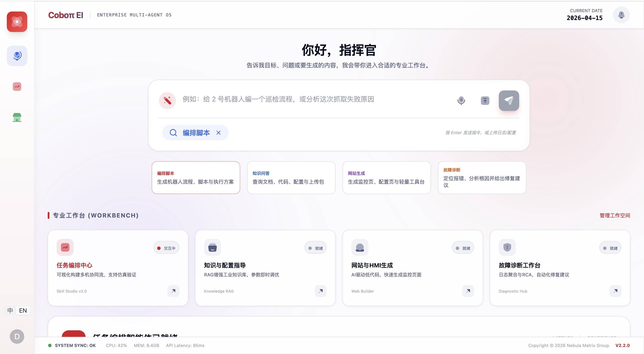Click the upload file icon
Viewport: 644px width, 354px height.
click(x=485, y=101)
